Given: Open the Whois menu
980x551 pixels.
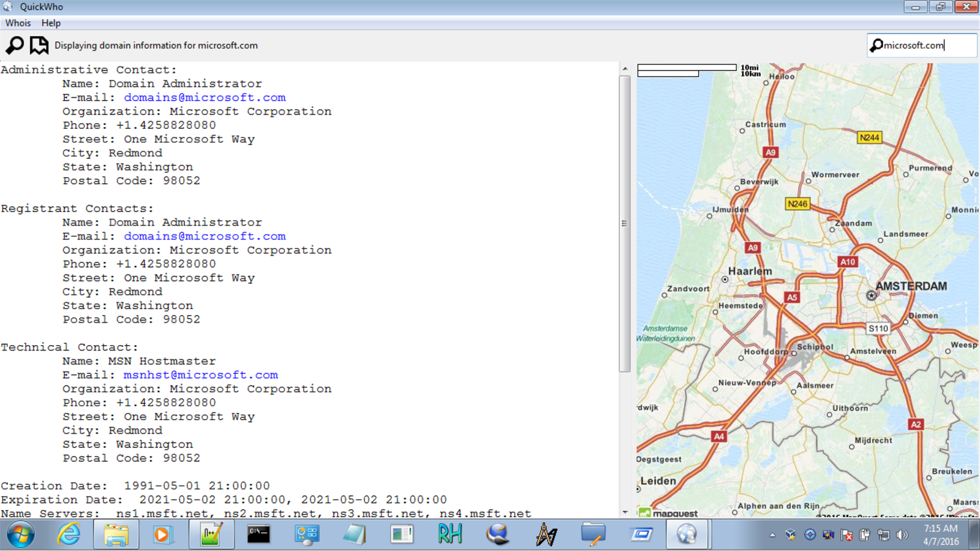Looking at the screenshot, I should [18, 23].
